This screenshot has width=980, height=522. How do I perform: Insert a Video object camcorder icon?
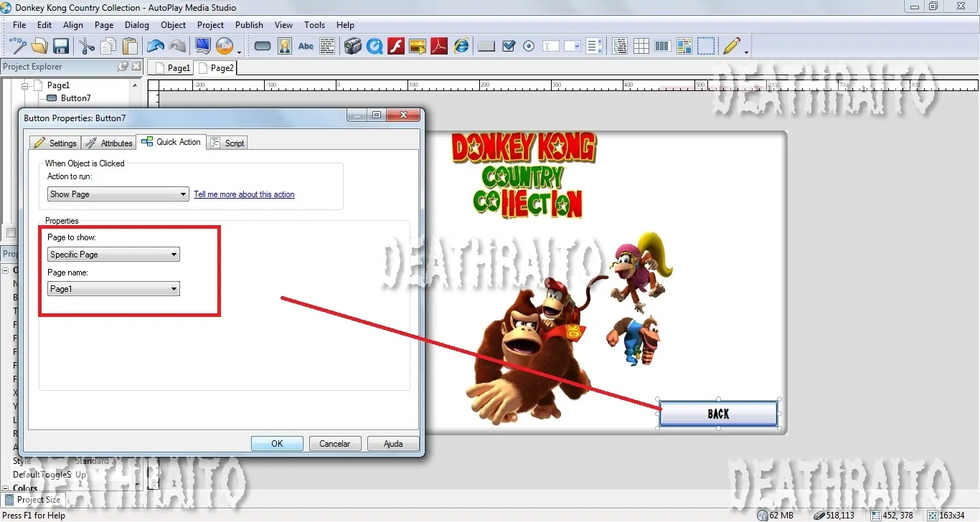point(352,46)
